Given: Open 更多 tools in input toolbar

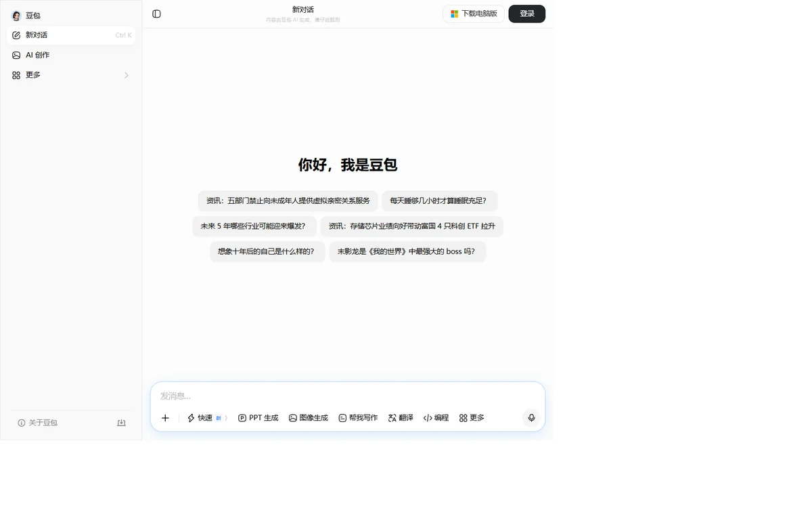Looking at the screenshot, I should (472, 418).
